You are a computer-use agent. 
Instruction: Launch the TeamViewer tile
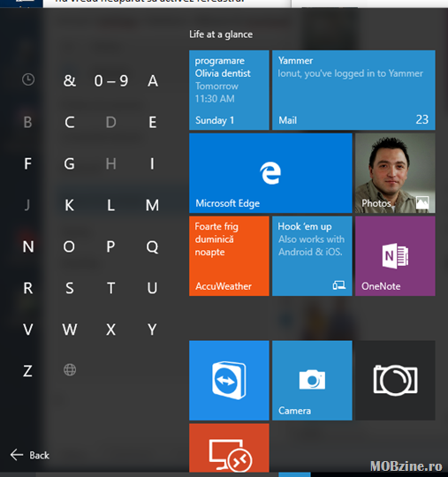click(229, 381)
